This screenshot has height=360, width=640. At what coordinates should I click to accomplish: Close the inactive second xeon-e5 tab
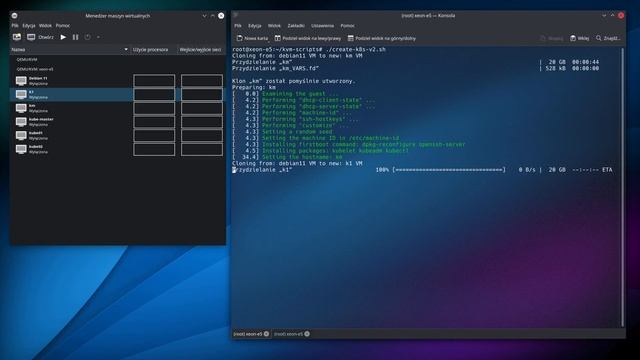(x=307, y=334)
